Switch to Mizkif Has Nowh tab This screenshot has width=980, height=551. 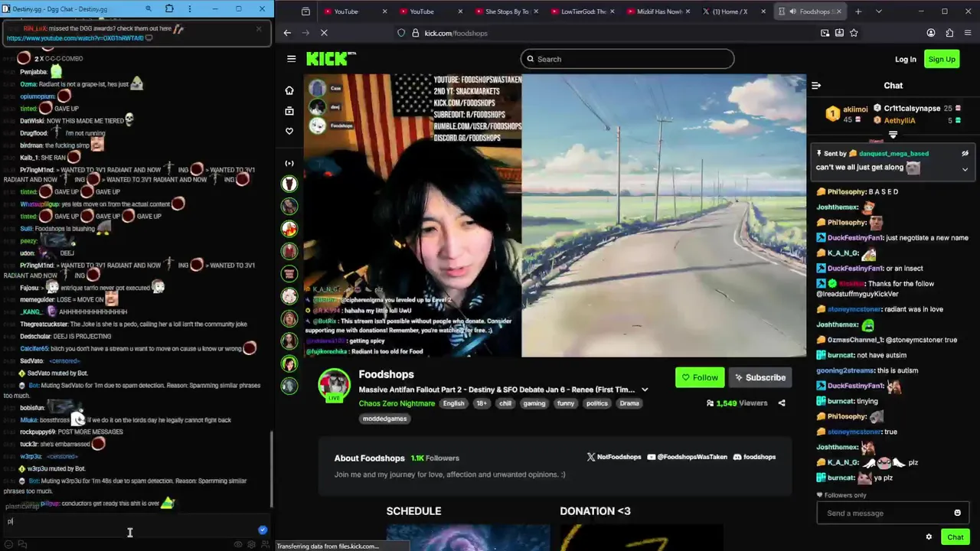[x=658, y=11]
